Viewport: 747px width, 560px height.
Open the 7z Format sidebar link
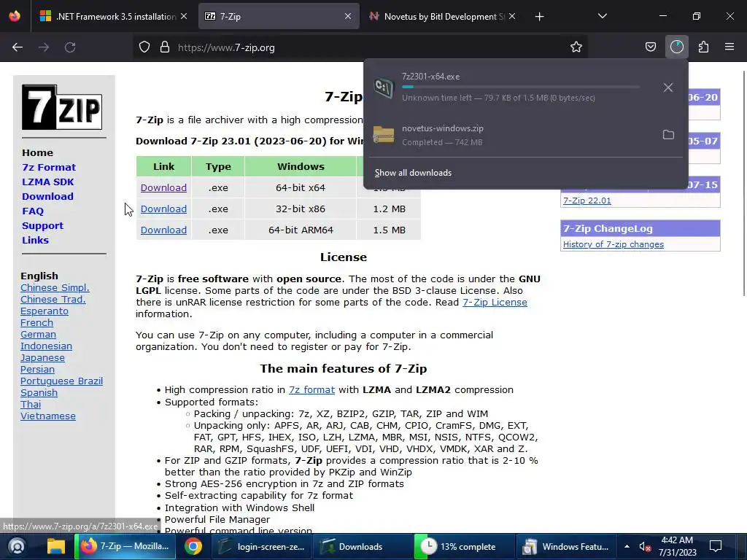[49, 167]
